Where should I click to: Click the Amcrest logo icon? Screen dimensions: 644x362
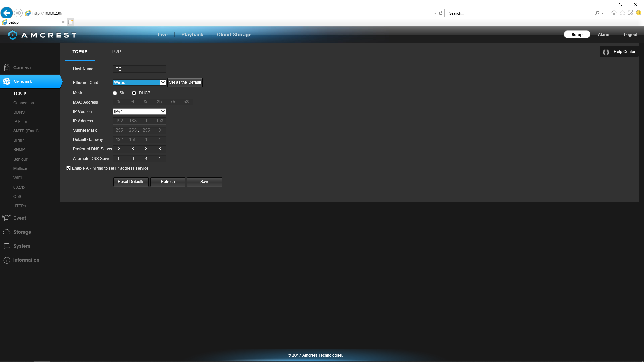coord(13,35)
